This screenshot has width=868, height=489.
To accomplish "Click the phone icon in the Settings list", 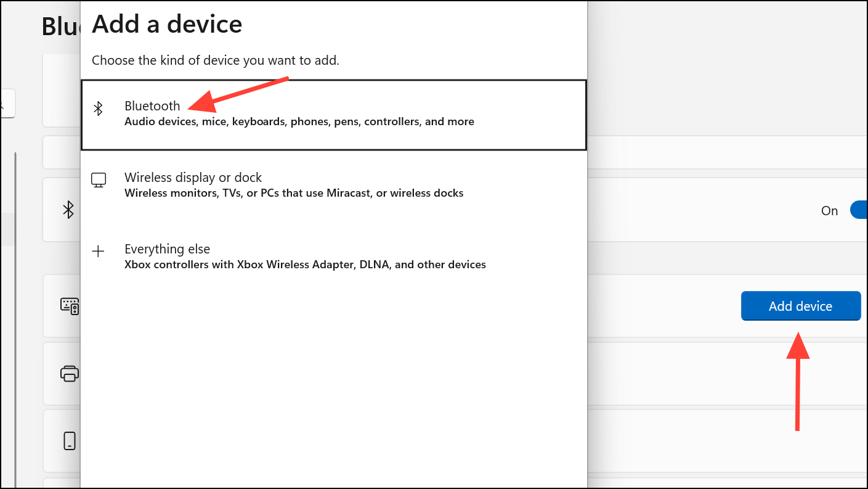I will [x=70, y=440].
